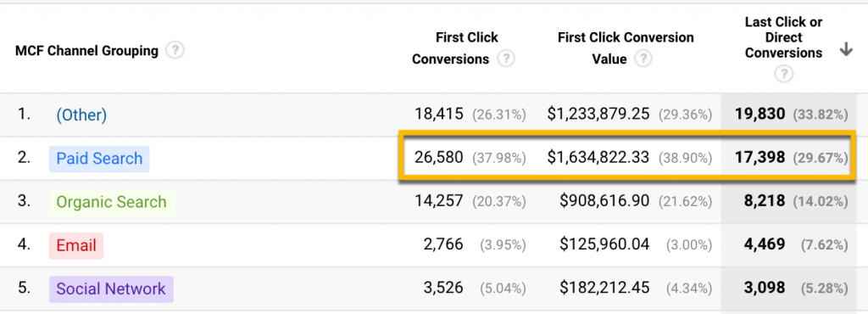Screen dimensions: 868x314
Task: Open the Organic Search channel
Action: 111,202
